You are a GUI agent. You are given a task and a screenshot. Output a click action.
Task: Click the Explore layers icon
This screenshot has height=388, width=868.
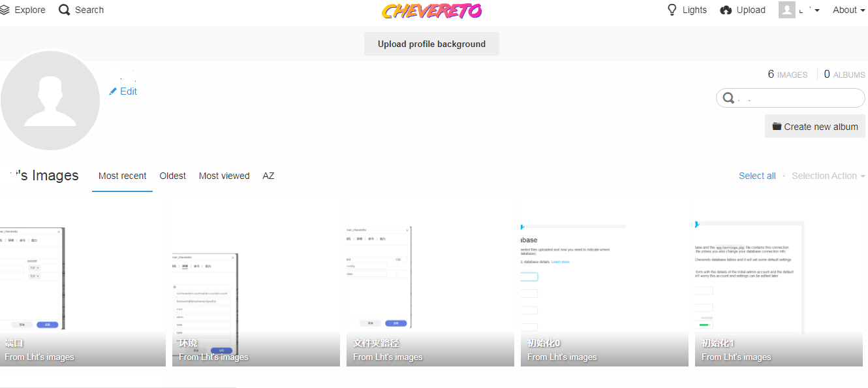pos(5,10)
